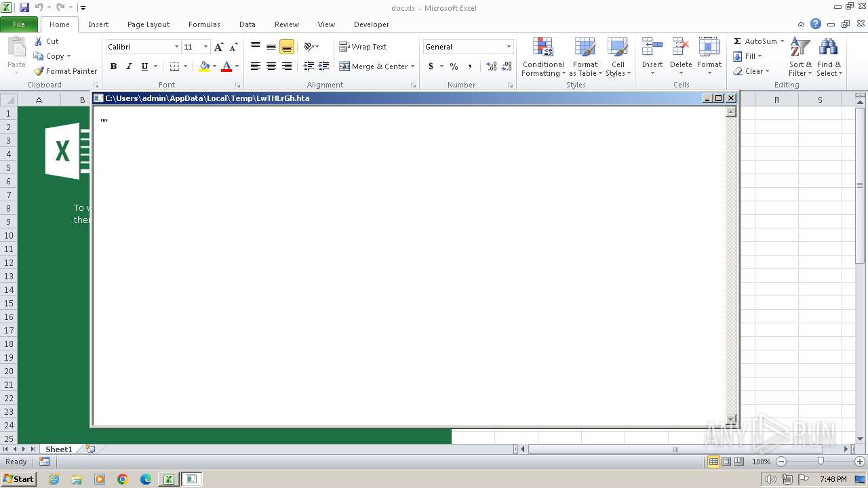Toggle Center text alignment
This screenshot has height=488, width=868.
271,66
